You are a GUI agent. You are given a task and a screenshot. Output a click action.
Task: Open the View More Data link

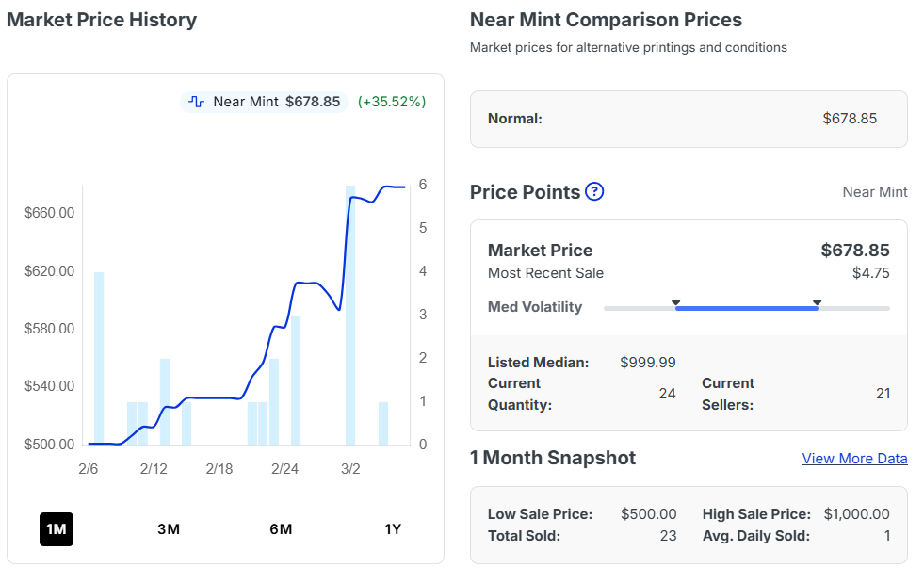[x=854, y=459]
